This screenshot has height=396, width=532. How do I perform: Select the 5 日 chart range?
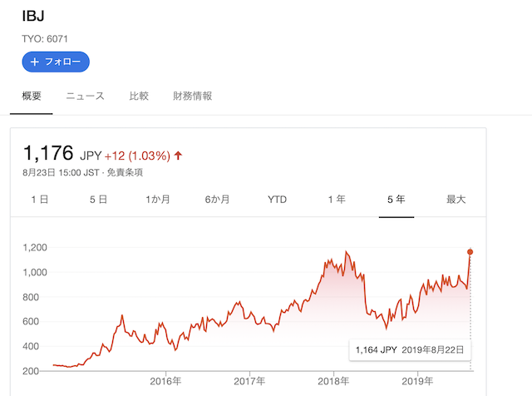[98, 200]
